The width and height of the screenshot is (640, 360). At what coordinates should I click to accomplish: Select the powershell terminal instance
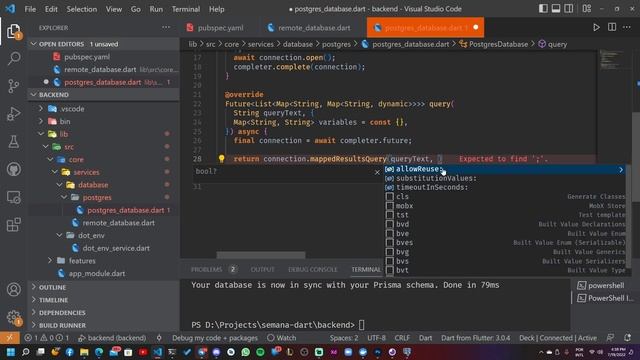[601, 285]
